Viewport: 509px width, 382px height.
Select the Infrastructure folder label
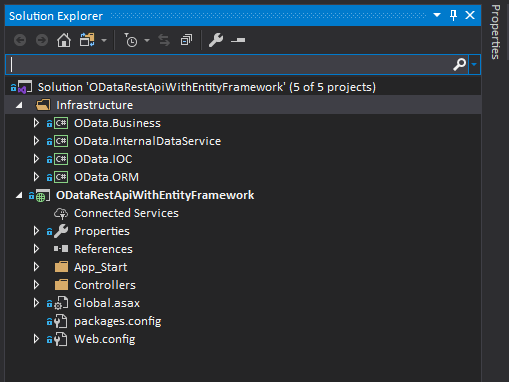[x=95, y=105]
